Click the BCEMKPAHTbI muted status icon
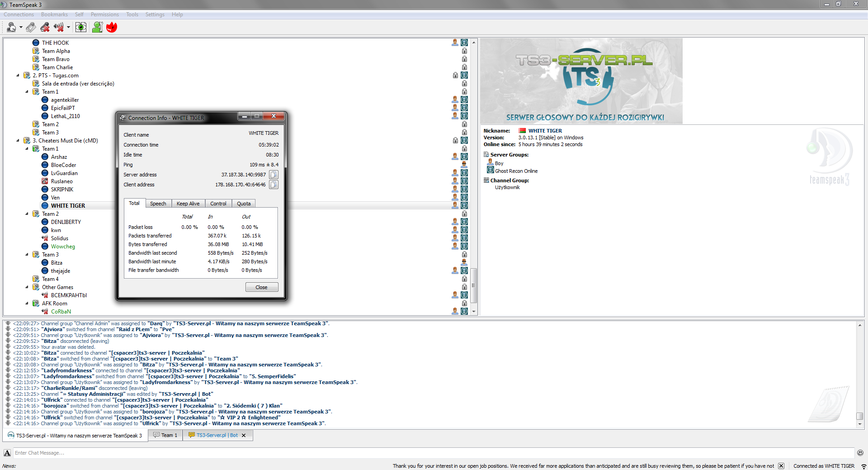 [45, 295]
